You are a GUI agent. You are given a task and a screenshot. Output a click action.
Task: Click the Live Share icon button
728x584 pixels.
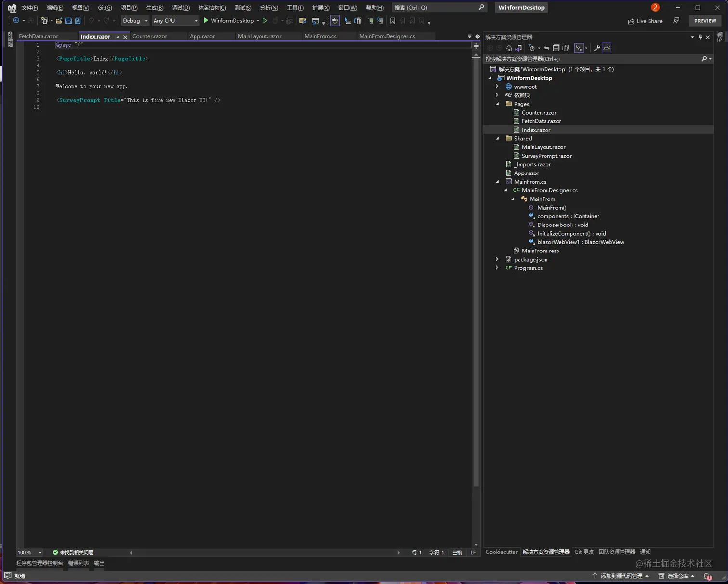[x=645, y=21]
